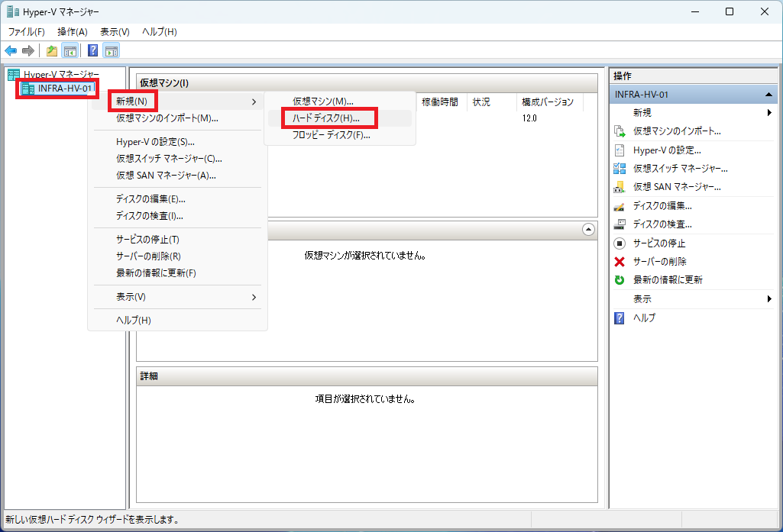Click the サービスの停止 stop icon in the actions pane

[x=620, y=243]
